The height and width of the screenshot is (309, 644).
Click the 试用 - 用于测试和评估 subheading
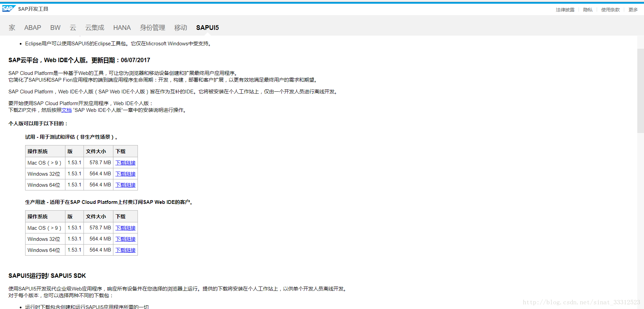[71, 137]
